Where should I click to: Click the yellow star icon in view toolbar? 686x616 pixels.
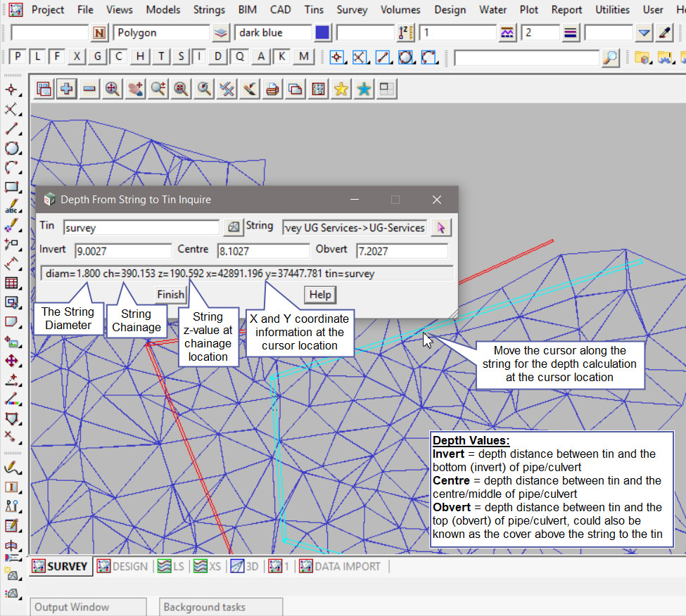point(341,89)
